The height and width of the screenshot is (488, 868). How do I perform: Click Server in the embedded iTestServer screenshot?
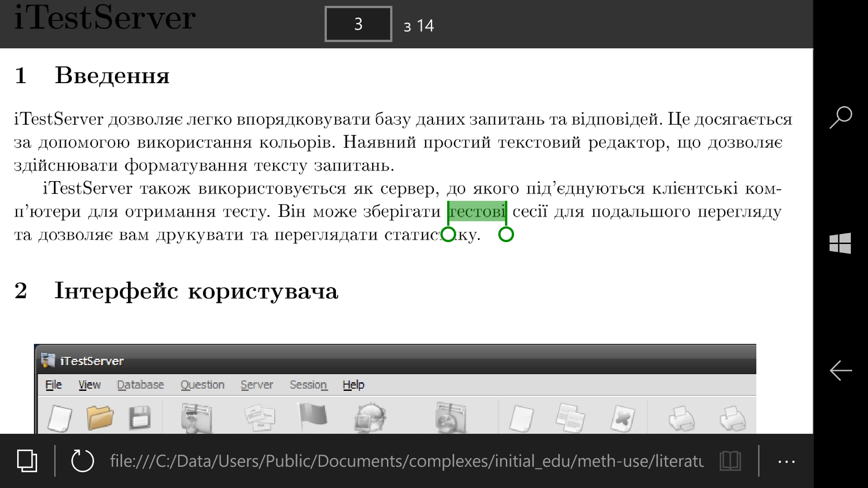click(257, 385)
